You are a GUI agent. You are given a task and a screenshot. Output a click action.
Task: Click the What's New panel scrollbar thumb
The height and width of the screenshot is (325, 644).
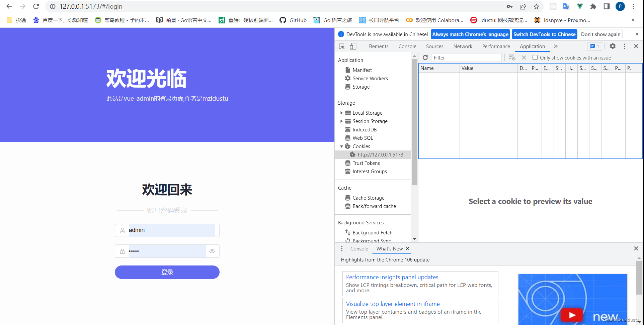tap(639, 278)
